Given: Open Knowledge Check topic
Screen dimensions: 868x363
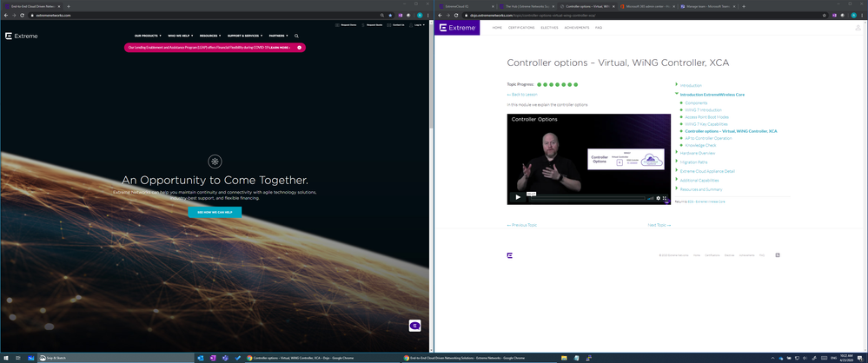Looking at the screenshot, I should click(700, 146).
